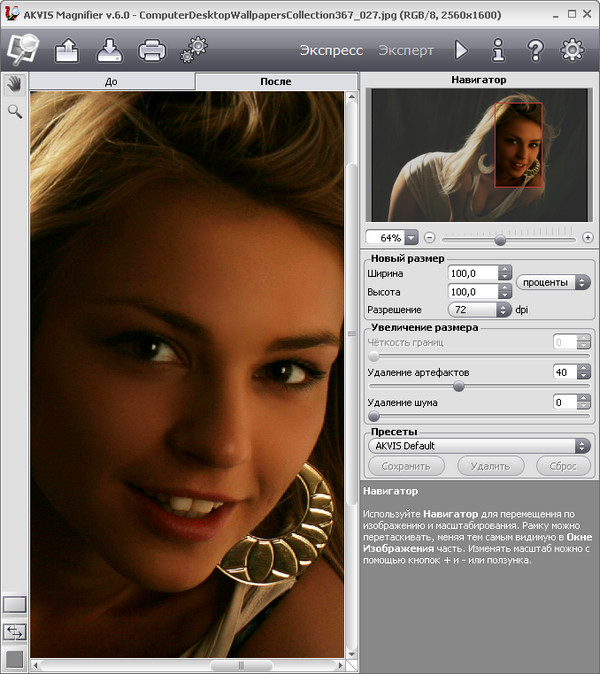
Task: Open the 64% zoom level dropdown
Action: (410, 238)
